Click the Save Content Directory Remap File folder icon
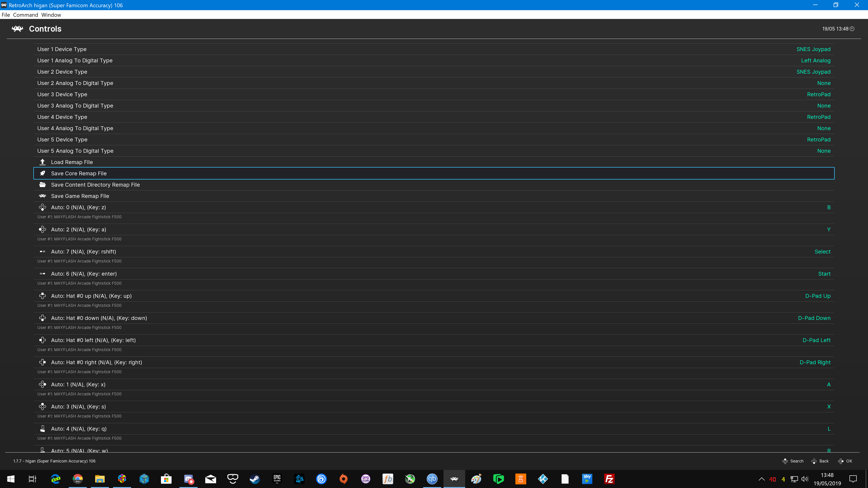The height and width of the screenshot is (488, 868). [x=42, y=185]
